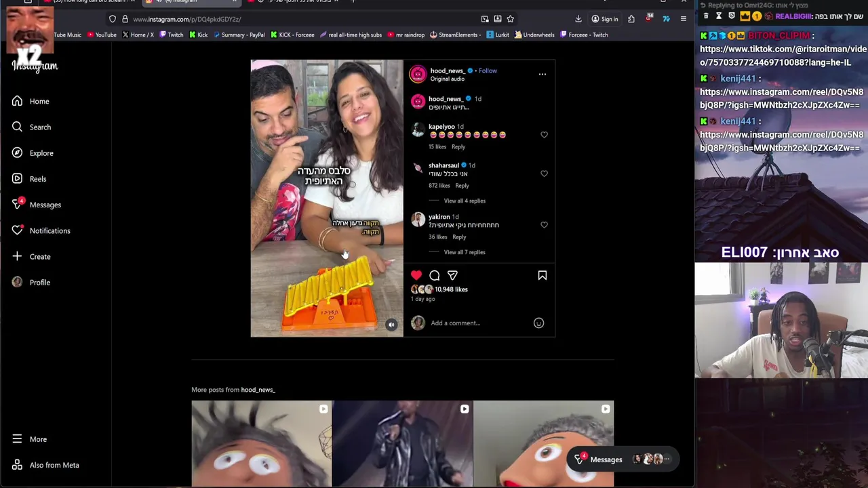
Task: Reply to yakiron's comment
Action: click(459, 237)
